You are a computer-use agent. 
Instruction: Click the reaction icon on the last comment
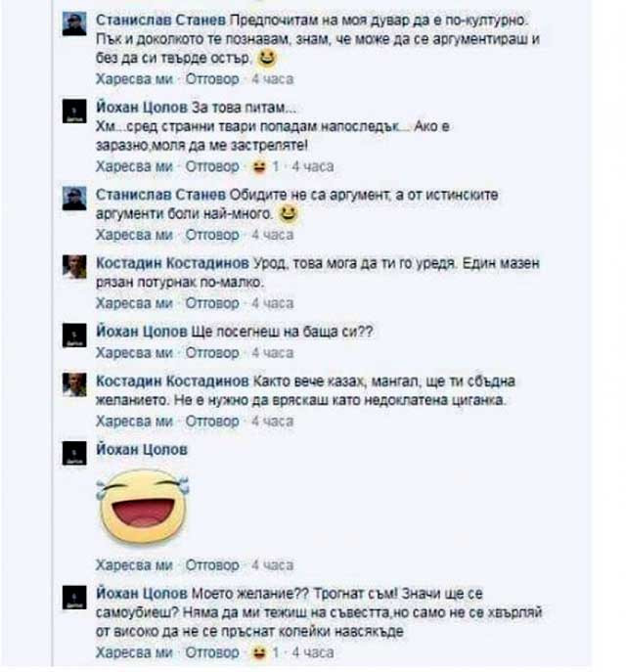click(x=259, y=652)
